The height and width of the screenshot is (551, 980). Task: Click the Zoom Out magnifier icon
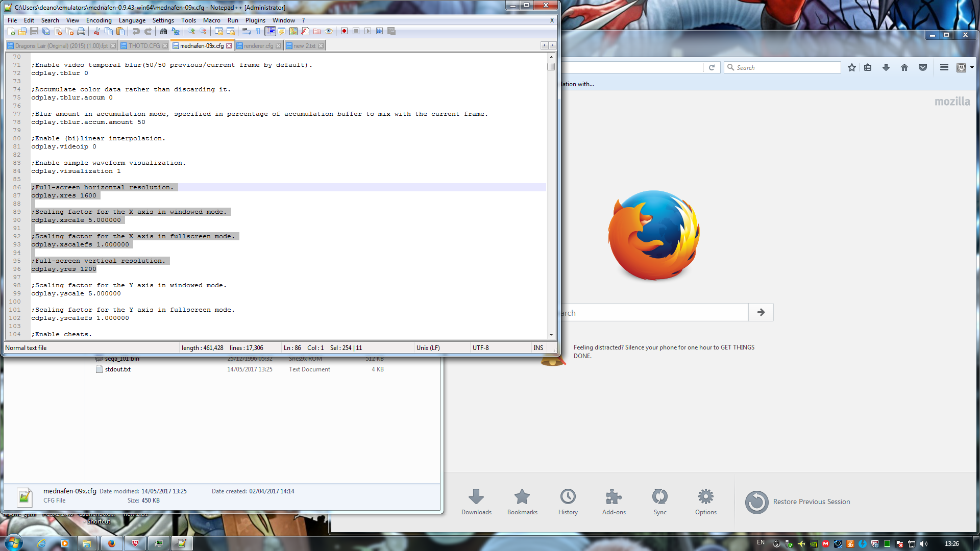tap(203, 32)
